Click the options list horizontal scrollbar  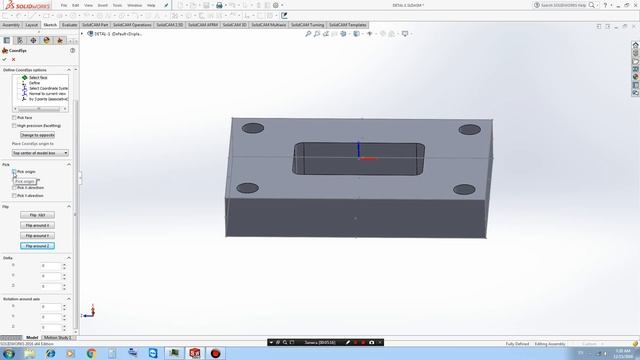pos(40,109)
